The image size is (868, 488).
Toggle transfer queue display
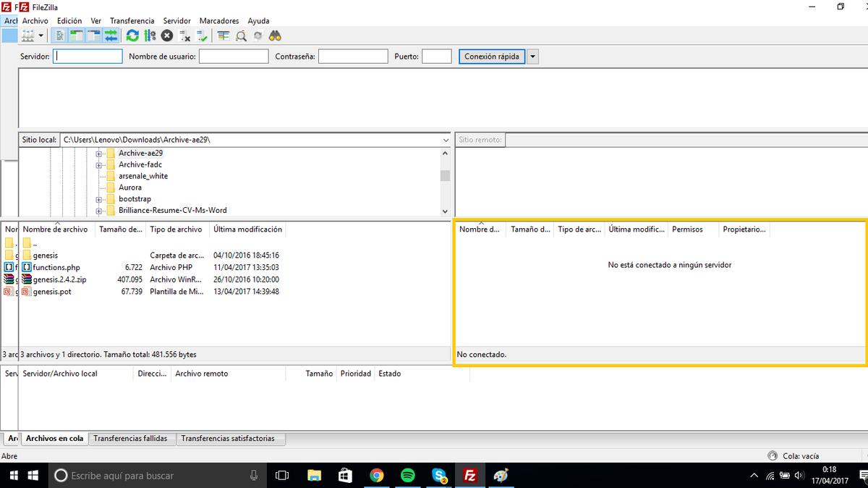coord(111,35)
